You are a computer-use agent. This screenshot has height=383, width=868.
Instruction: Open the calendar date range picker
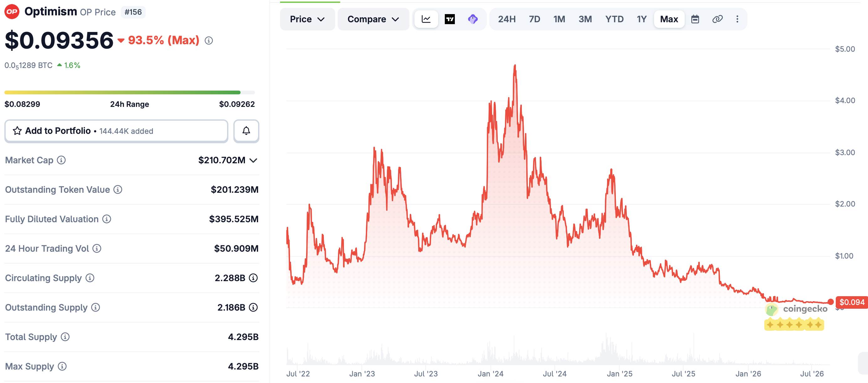[x=695, y=19]
